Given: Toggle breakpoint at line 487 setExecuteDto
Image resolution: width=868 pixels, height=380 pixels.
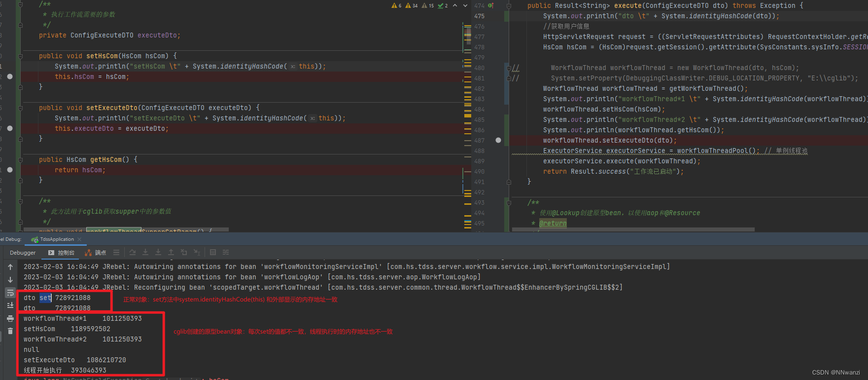Looking at the screenshot, I should (498, 140).
